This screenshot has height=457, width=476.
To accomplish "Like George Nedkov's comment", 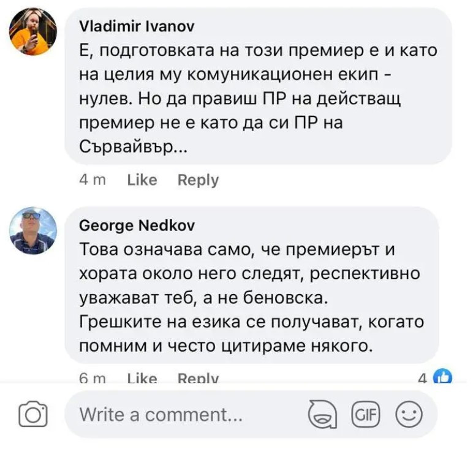I will point(142,379).
